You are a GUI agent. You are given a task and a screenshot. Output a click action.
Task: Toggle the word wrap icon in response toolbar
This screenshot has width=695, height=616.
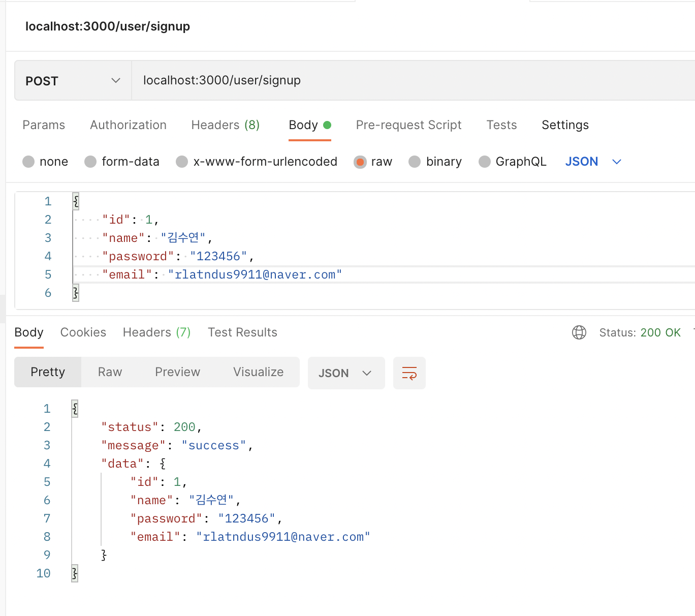click(x=409, y=373)
